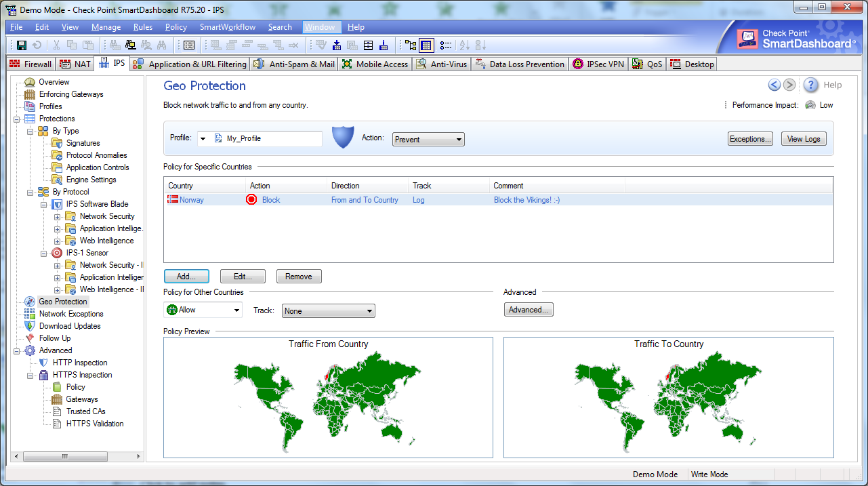868x486 pixels.
Task: Open the Firewall tab
Action: [30, 64]
